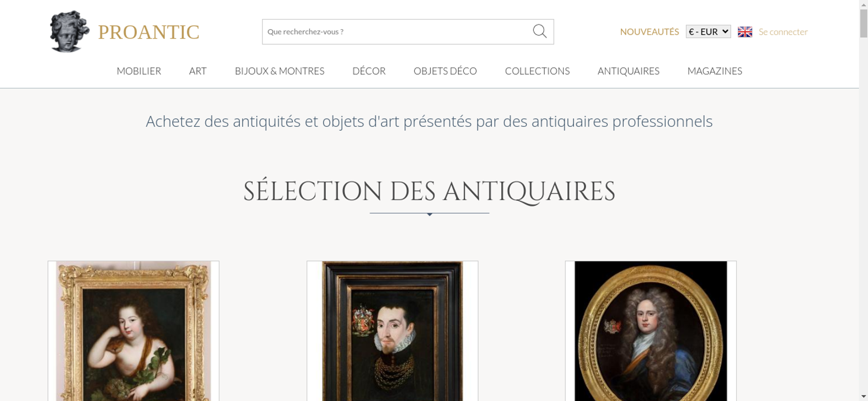Screen dimensions: 868x401
Task: Open the MAGAZINES menu
Action: point(715,71)
